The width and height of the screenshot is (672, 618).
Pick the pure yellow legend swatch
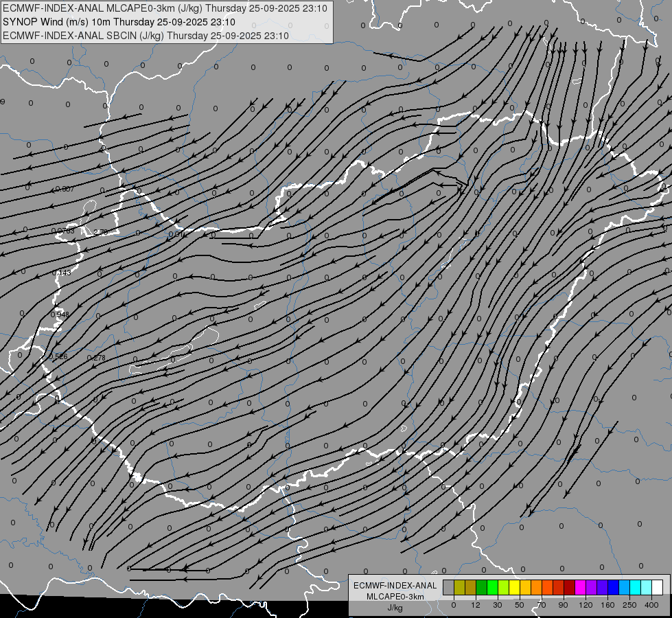click(x=515, y=587)
